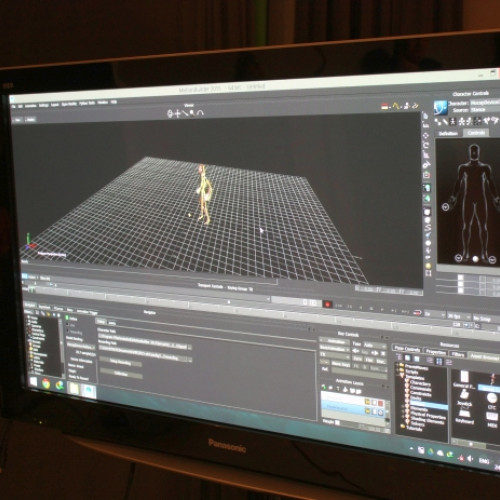Open the Source dropdown showing Stance
The height and width of the screenshot is (500, 500).
(485, 110)
